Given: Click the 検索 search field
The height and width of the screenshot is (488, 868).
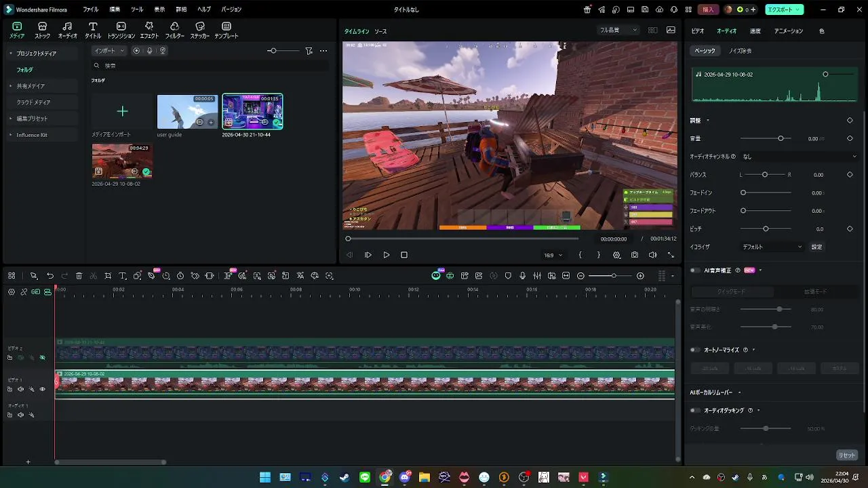Looking at the screenshot, I should pyautogui.click(x=211, y=66).
